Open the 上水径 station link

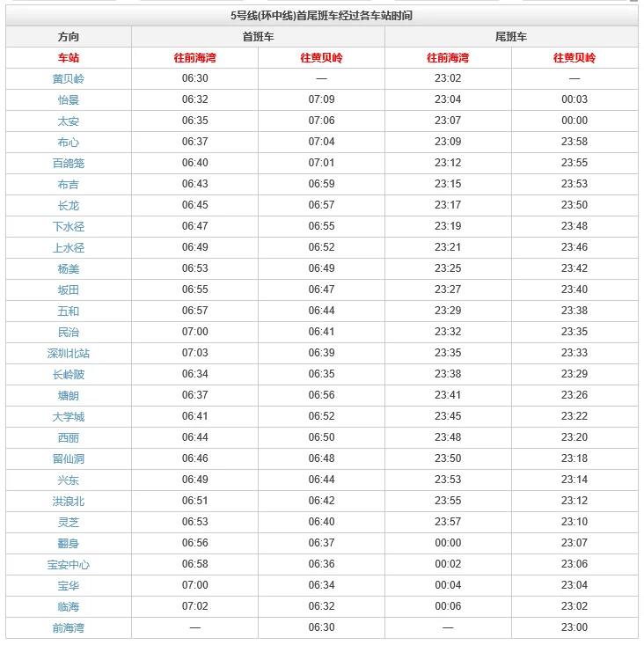69,248
